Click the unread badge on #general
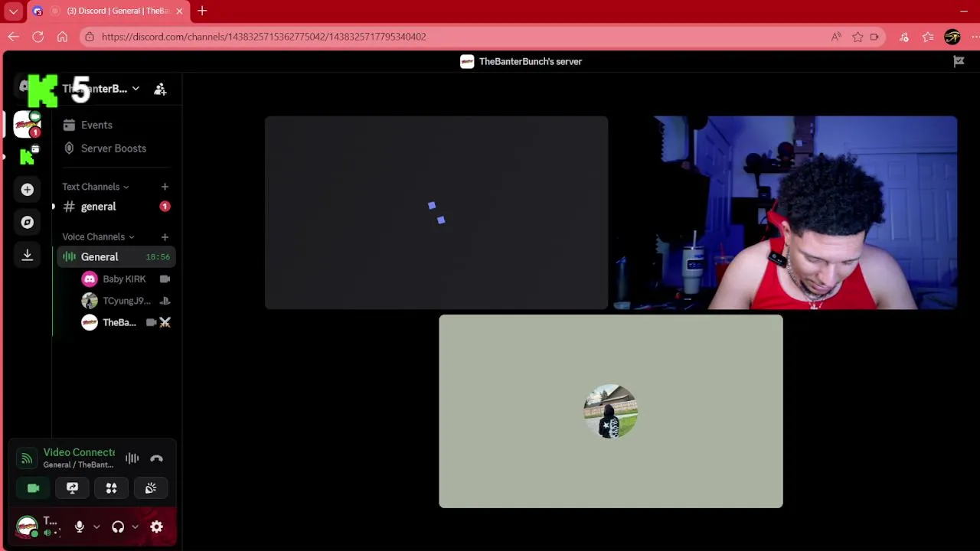 coord(165,207)
